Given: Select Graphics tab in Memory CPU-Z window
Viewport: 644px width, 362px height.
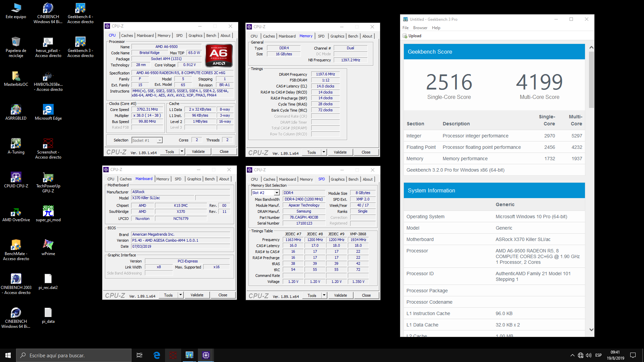Looking at the screenshot, I should (x=337, y=36).
